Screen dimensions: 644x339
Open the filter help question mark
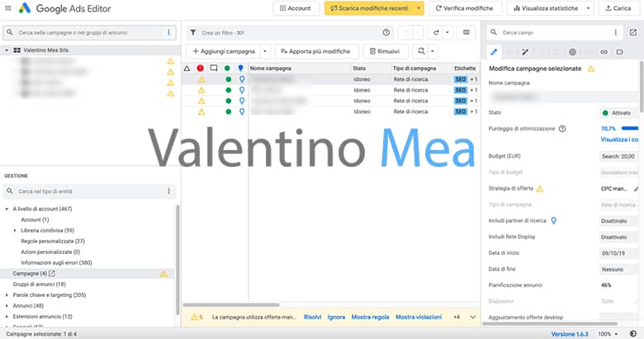[386, 32]
